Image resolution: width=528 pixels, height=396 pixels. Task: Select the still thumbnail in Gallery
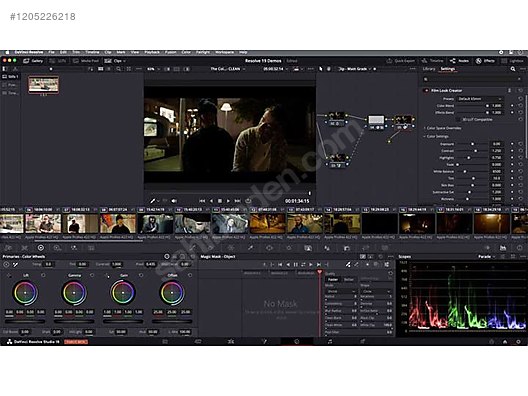point(43,84)
